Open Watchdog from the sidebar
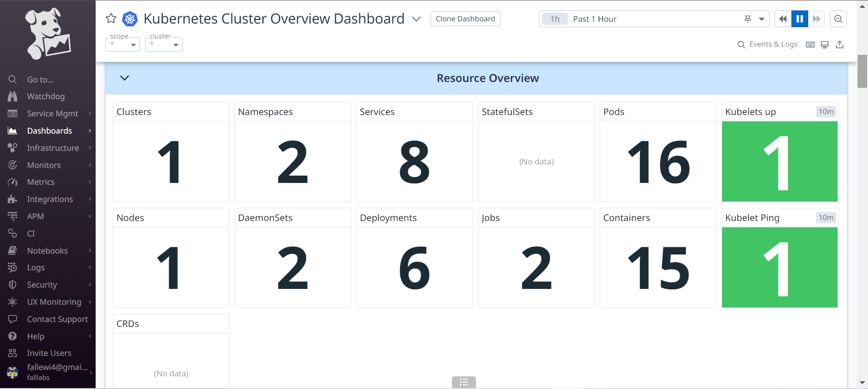 [46, 96]
